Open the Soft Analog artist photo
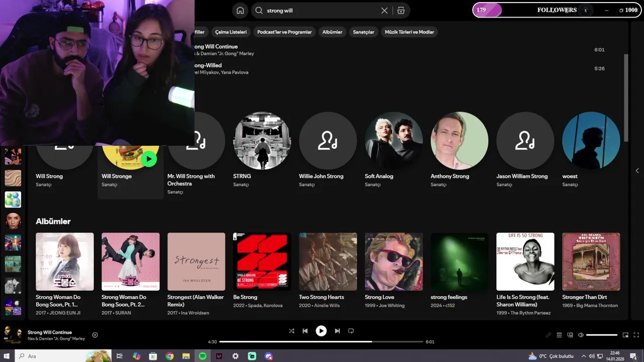Image resolution: width=644 pixels, height=362 pixels. pyautogui.click(x=394, y=141)
